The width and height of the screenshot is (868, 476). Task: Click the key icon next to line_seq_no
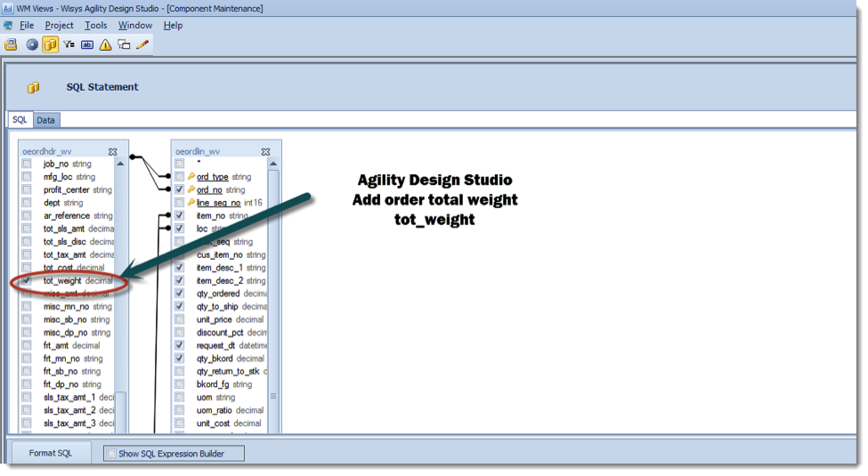[191, 203]
